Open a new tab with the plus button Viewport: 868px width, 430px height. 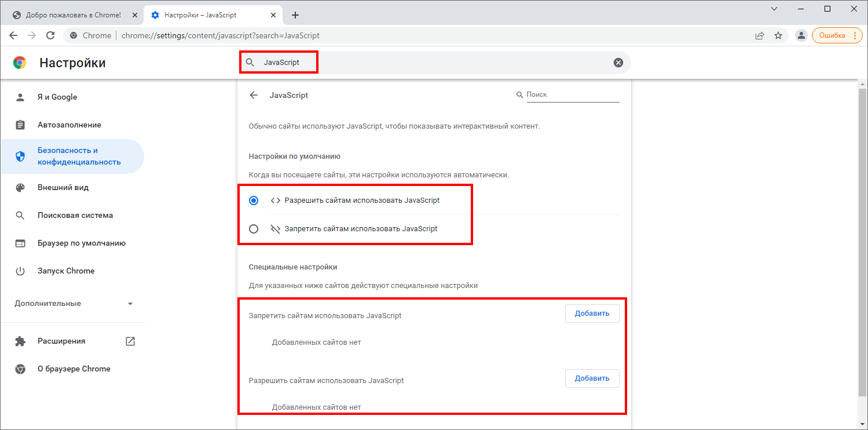(295, 15)
